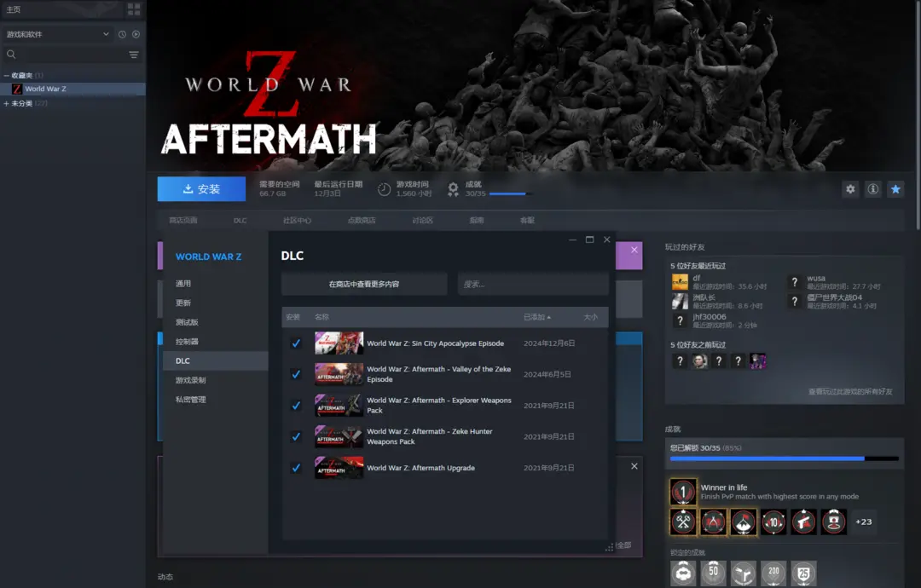Open the 客服 tab
Viewport: 921px width, 588px height.
tap(527, 220)
